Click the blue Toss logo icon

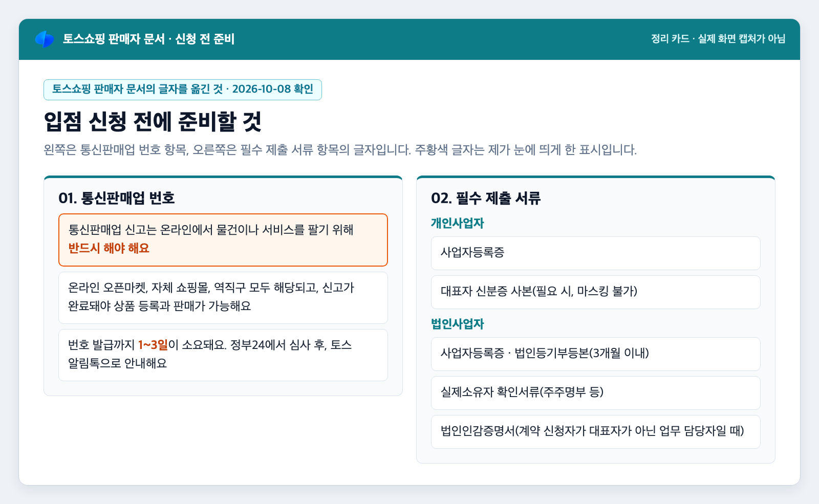click(45, 39)
